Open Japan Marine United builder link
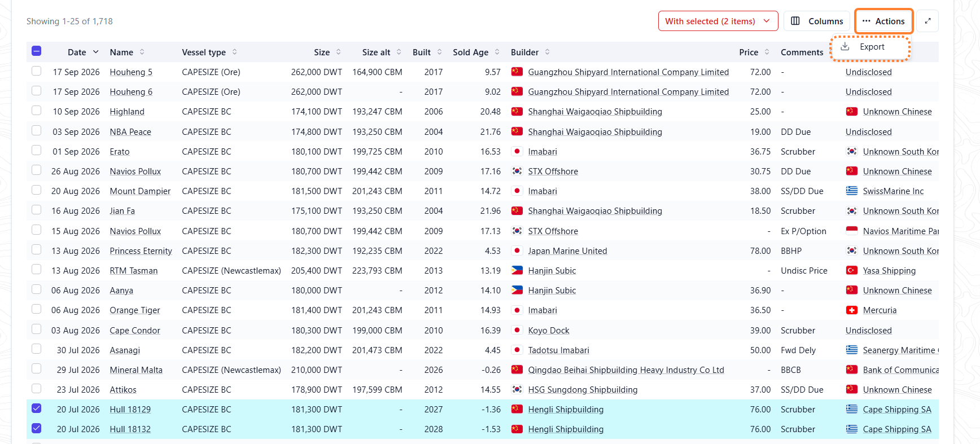Viewport: 980px width, 444px height. pos(567,251)
